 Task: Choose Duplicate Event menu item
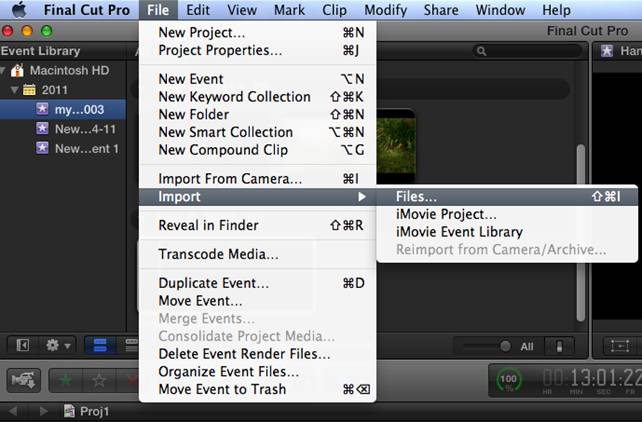258,283
